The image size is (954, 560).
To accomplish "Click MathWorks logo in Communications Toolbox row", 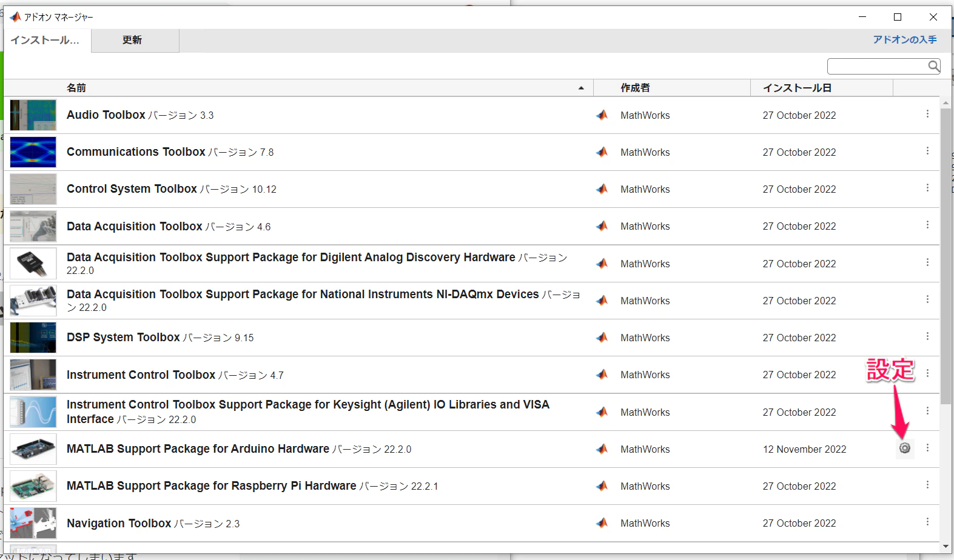I will 602,152.
